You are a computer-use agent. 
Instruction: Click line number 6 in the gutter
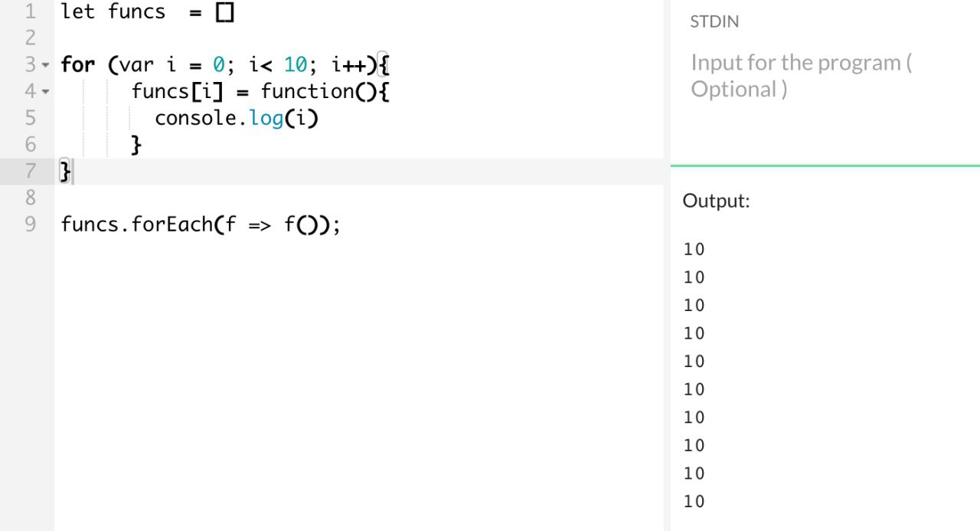(x=31, y=144)
